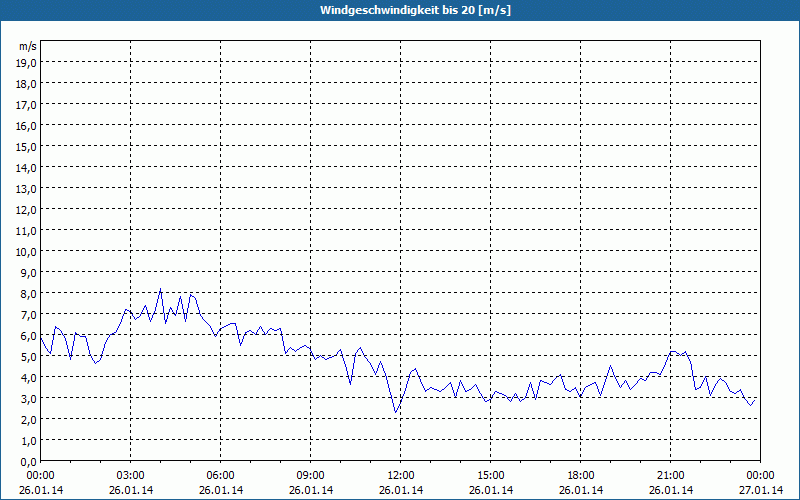Select the 15,0 y-axis label
800x500 pixels.
[27, 147]
